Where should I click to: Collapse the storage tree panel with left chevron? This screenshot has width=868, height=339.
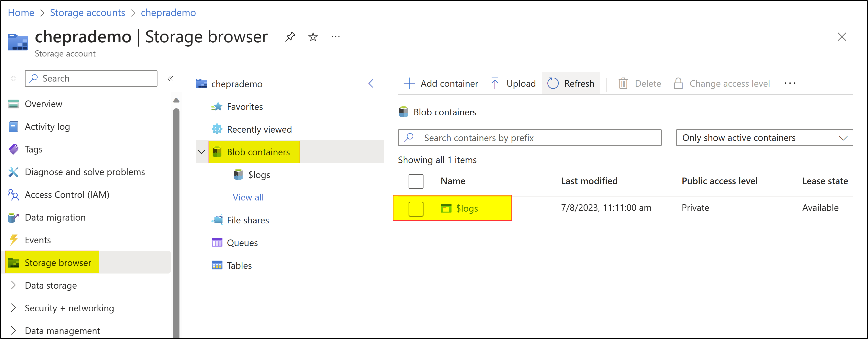coord(371,84)
